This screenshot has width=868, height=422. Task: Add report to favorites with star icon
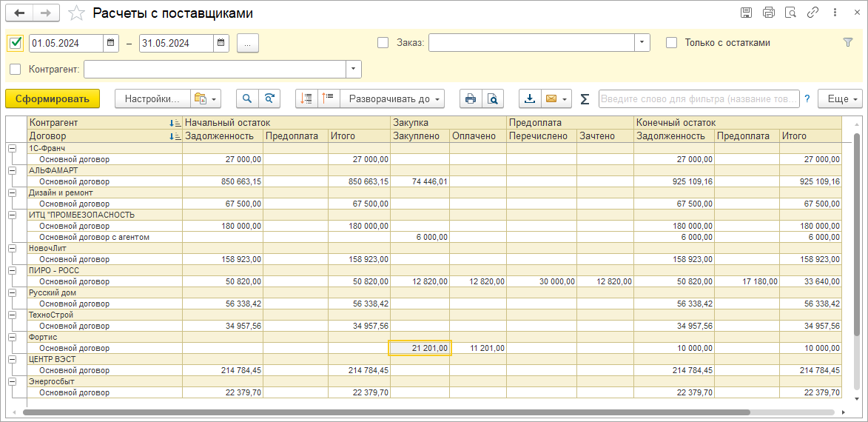pos(75,13)
